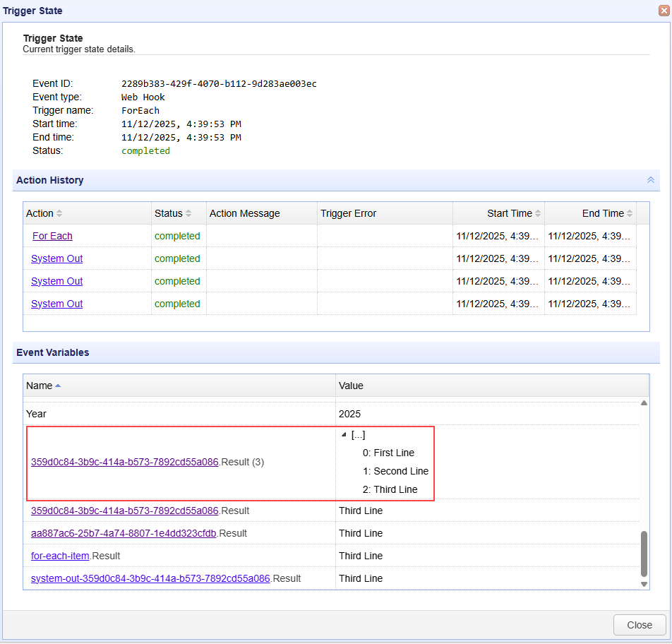Screen dimensions: 672x644
Task: Collapse the Action History panel
Action: pyautogui.click(x=650, y=180)
